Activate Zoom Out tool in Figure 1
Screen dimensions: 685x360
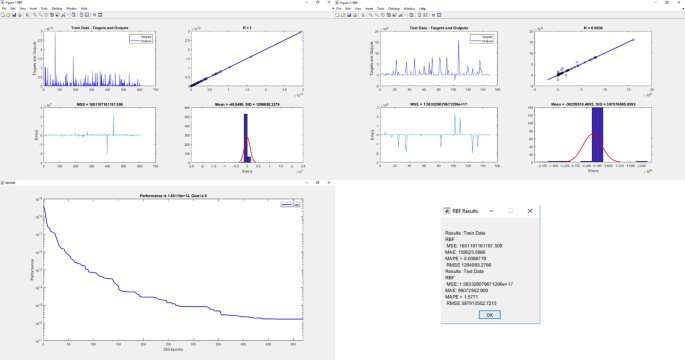click(x=41, y=15)
